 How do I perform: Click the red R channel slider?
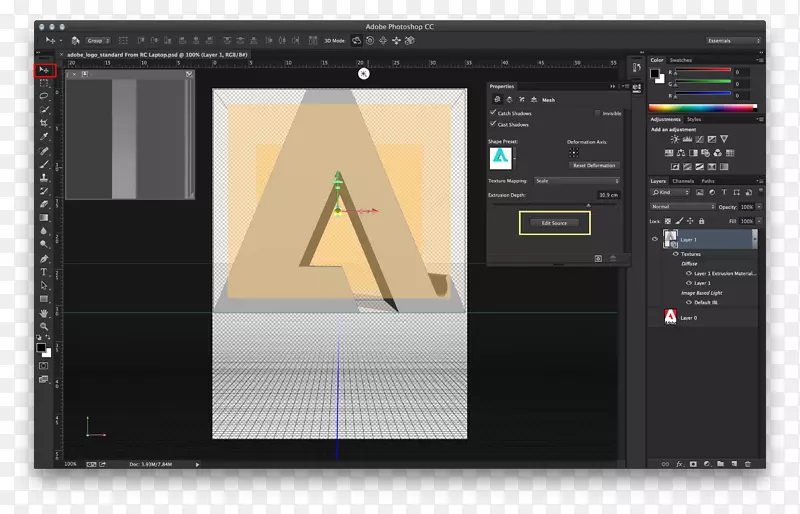coord(703,70)
